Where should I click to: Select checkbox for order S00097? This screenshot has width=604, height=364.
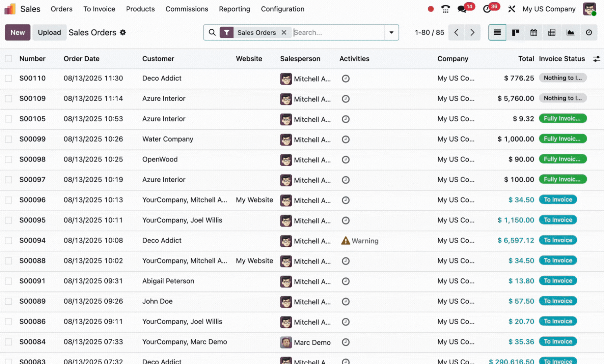[8, 180]
